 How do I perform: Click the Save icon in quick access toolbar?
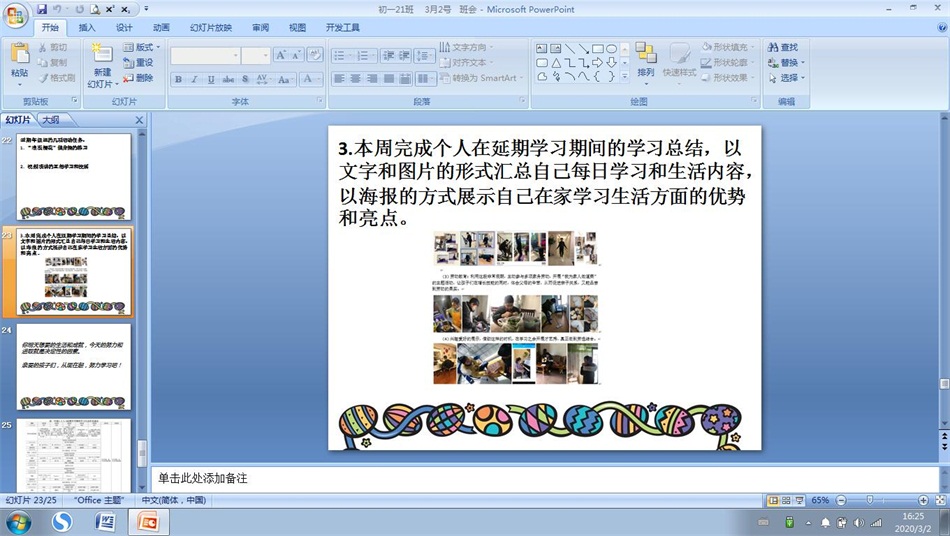[42, 9]
